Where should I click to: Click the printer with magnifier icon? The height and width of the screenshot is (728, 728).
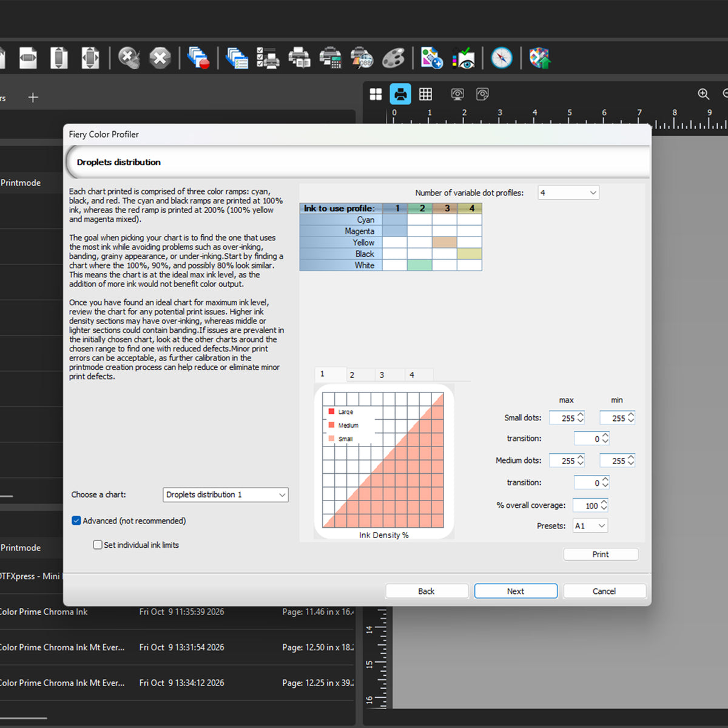[362, 58]
